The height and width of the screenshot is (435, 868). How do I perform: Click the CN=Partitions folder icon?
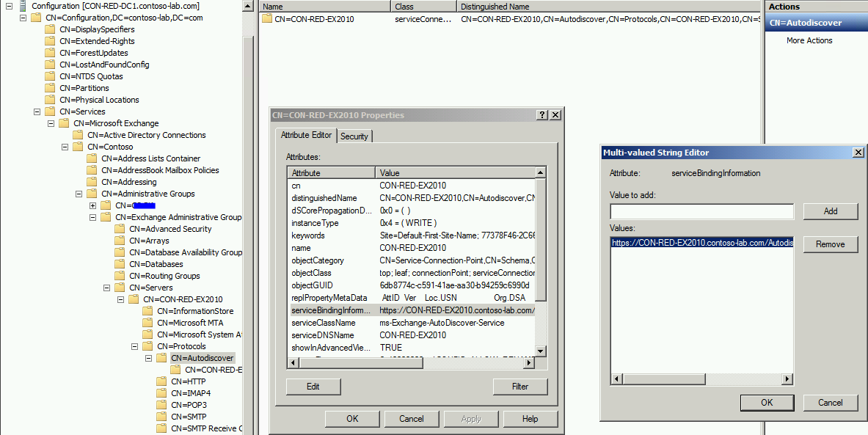point(51,88)
